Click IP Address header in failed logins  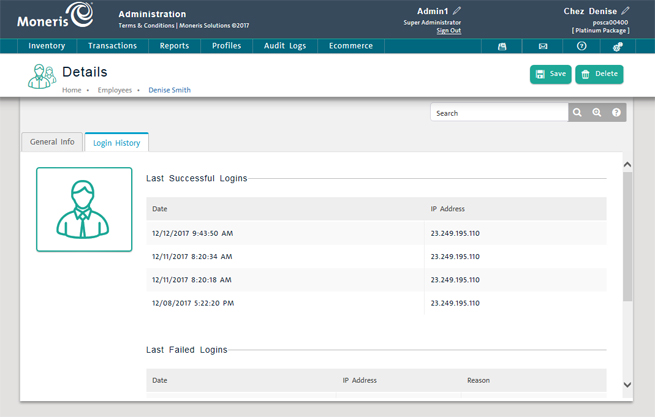tap(360, 380)
